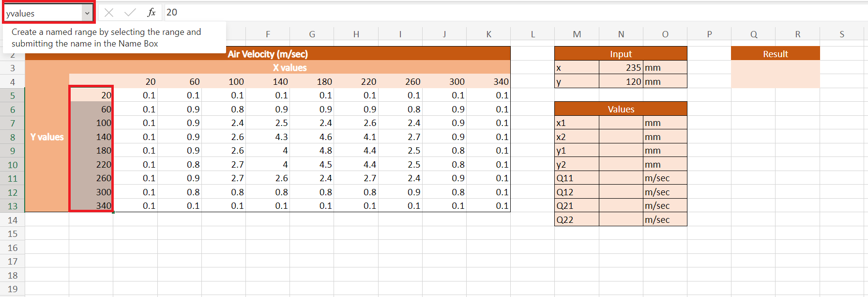Select the column R header
868x297 pixels.
797,34
